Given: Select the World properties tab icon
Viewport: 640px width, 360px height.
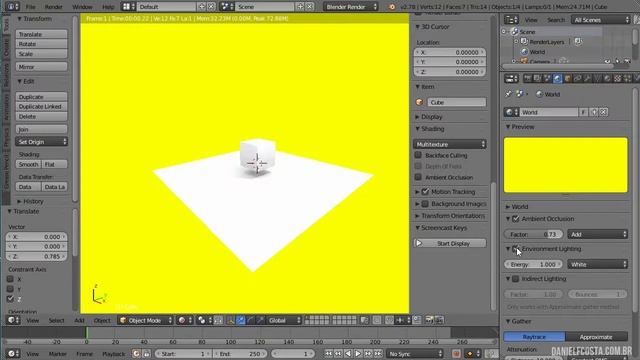Looking at the screenshot, I should (x=558, y=78).
